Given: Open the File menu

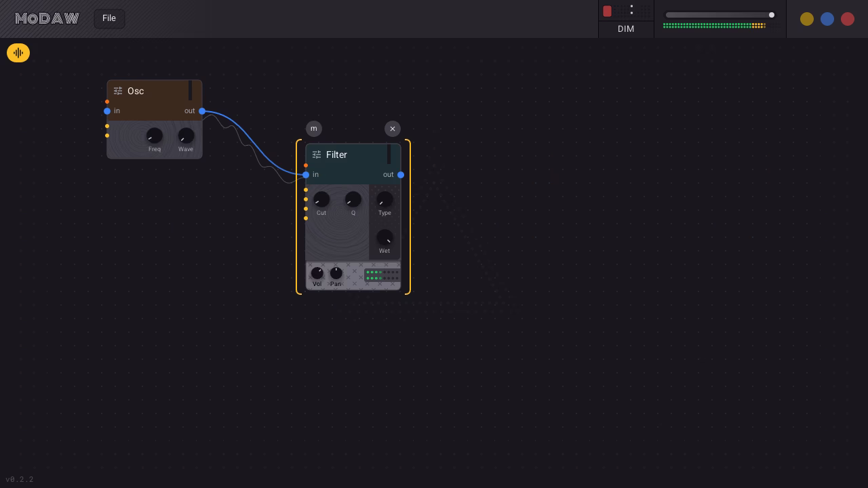Looking at the screenshot, I should point(109,18).
